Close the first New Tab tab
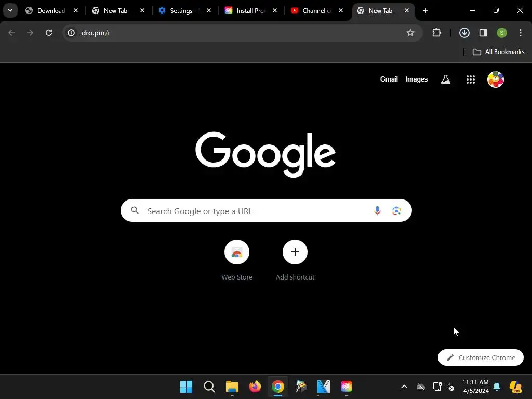Screen dimensions: 532x399 pyautogui.click(x=142, y=10)
